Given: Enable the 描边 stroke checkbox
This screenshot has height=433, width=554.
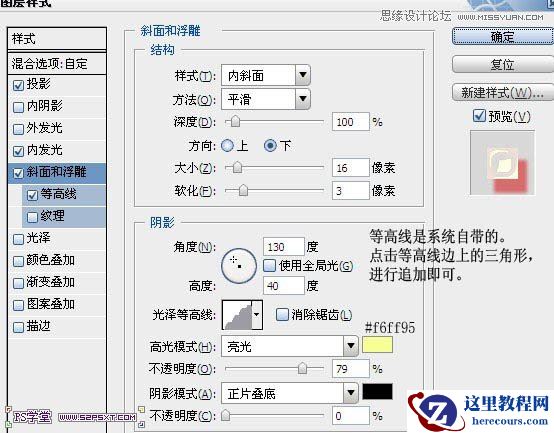Looking at the screenshot, I should pyautogui.click(x=18, y=327).
